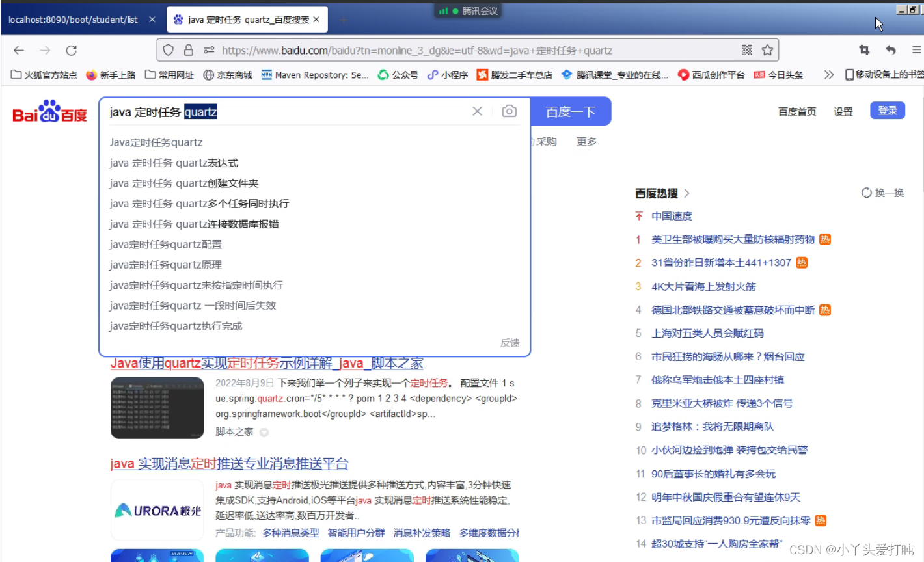
Task: Select suggestion quartz创建文件夹
Action: coord(184,183)
